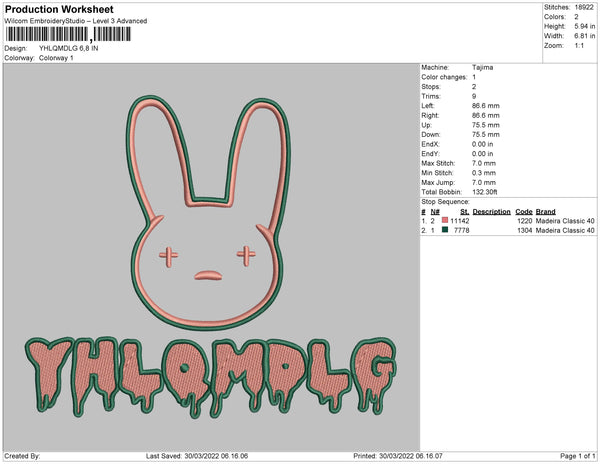Viewport: 600px width, 464px height.
Task: Click the 'Code' column header
Action: click(x=524, y=212)
